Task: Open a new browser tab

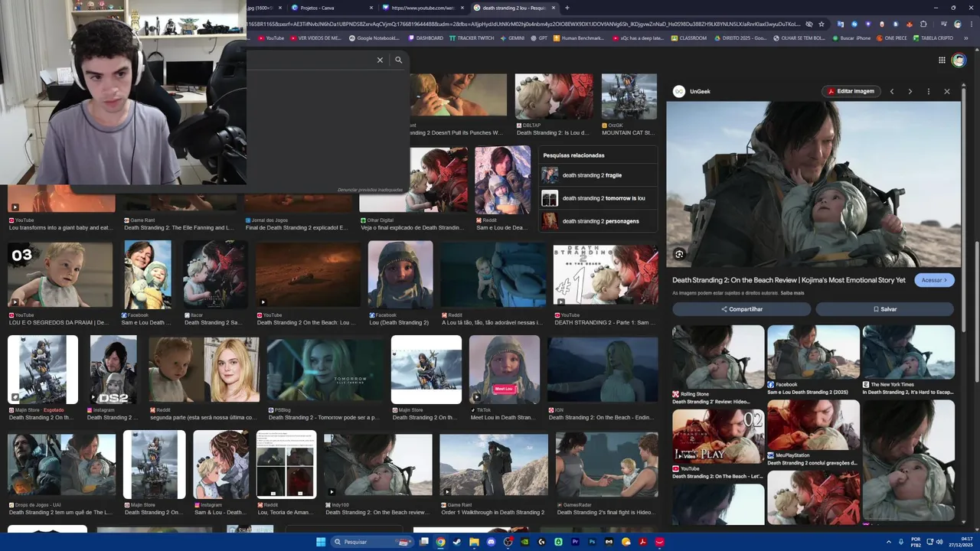Action: 567,8
